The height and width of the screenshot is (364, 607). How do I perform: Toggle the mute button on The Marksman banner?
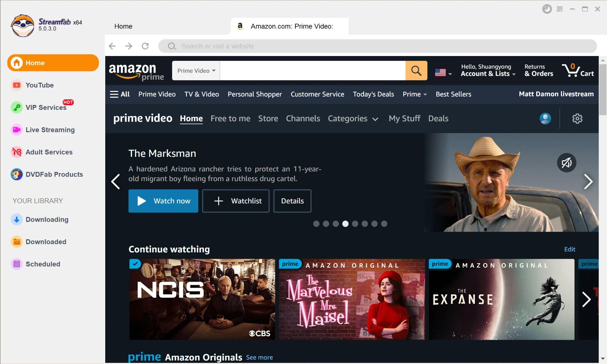(x=566, y=162)
